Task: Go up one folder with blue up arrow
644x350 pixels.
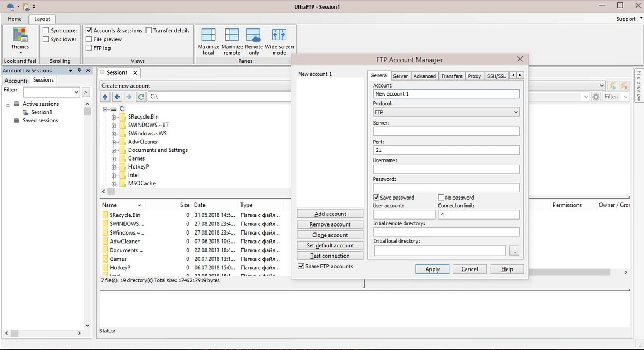Action: coord(105,97)
